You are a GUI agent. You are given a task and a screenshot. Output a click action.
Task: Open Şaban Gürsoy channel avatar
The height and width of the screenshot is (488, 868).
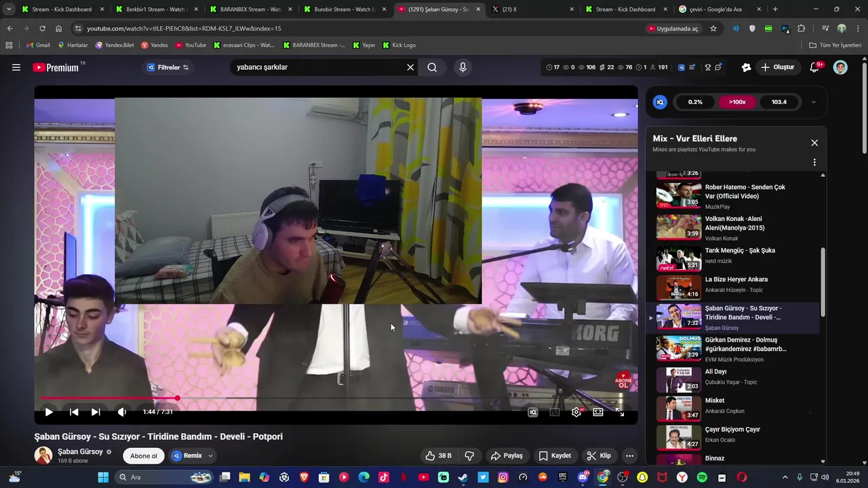tap(43, 455)
